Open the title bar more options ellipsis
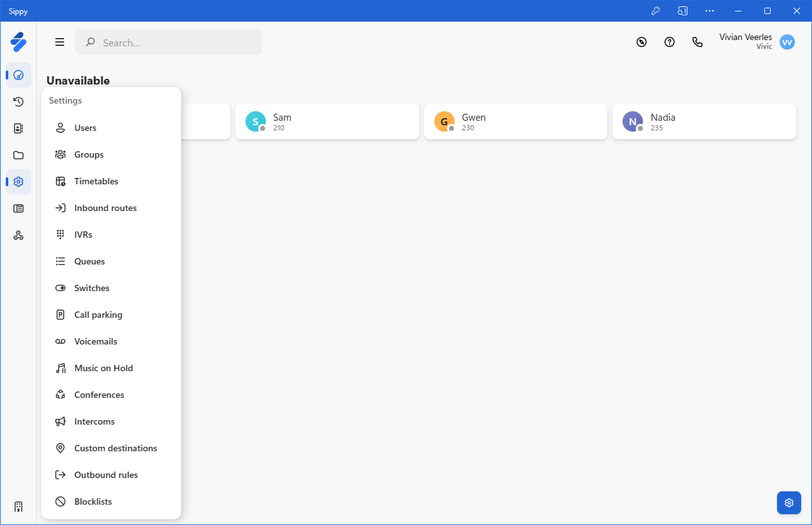The width and height of the screenshot is (812, 525). (x=710, y=11)
